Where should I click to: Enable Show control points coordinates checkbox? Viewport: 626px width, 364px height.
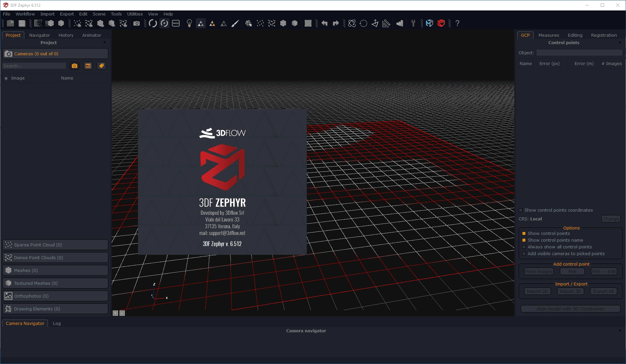pos(521,210)
